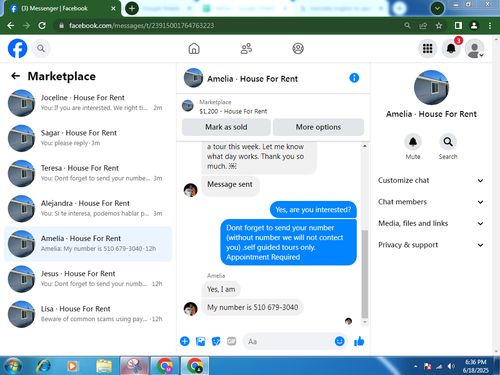The height and width of the screenshot is (375, 500).
Task: Expand Media, files and links section
Action: pyautogui.click(x=431, y=223)
